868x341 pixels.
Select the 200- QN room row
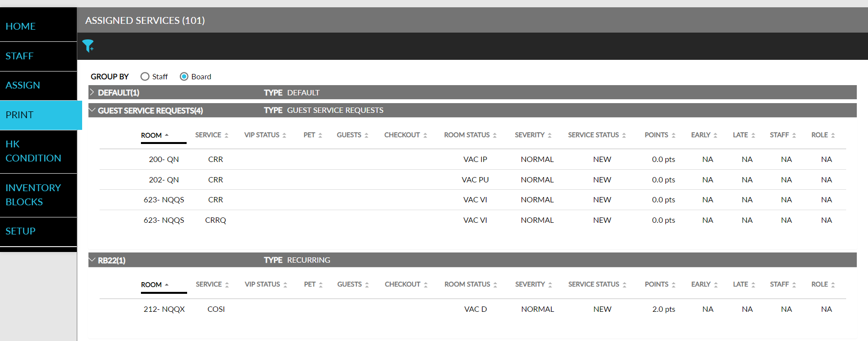164,160
